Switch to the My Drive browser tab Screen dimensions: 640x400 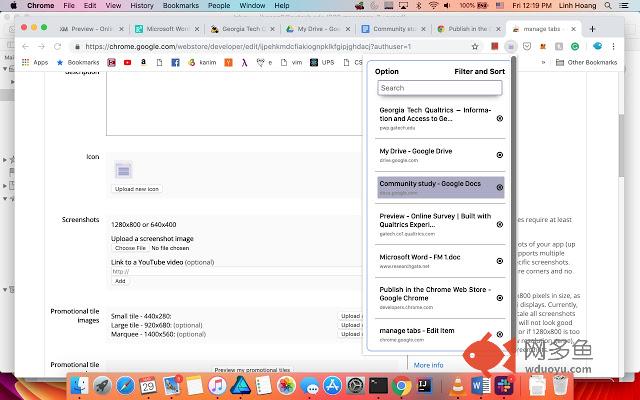[318, 29]
